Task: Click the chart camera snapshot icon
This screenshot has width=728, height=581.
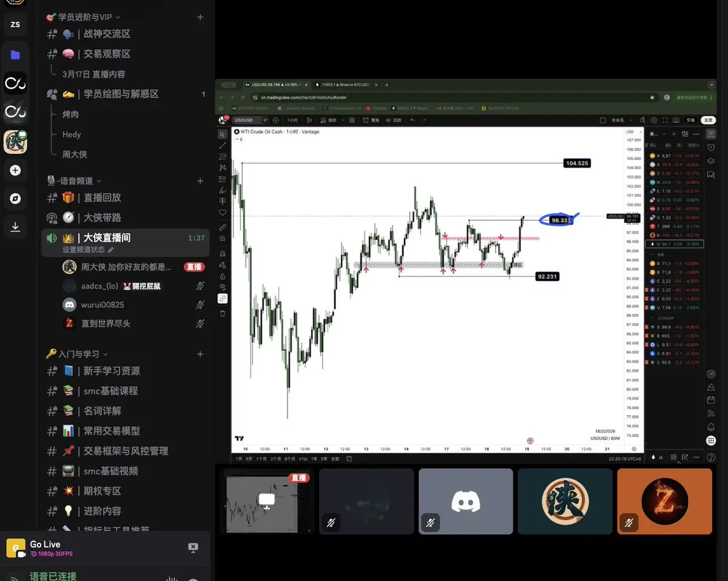Action: (x=676, y=120)
